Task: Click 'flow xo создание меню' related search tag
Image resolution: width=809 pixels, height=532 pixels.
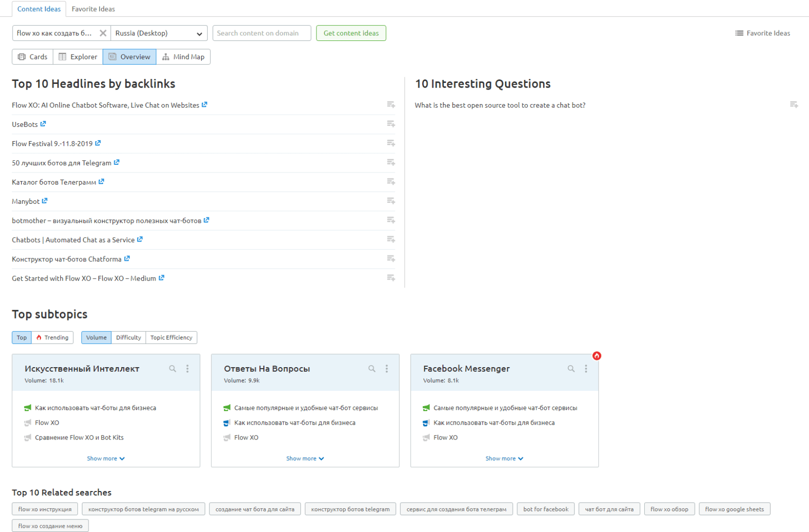Action: (x=50, y=526)
